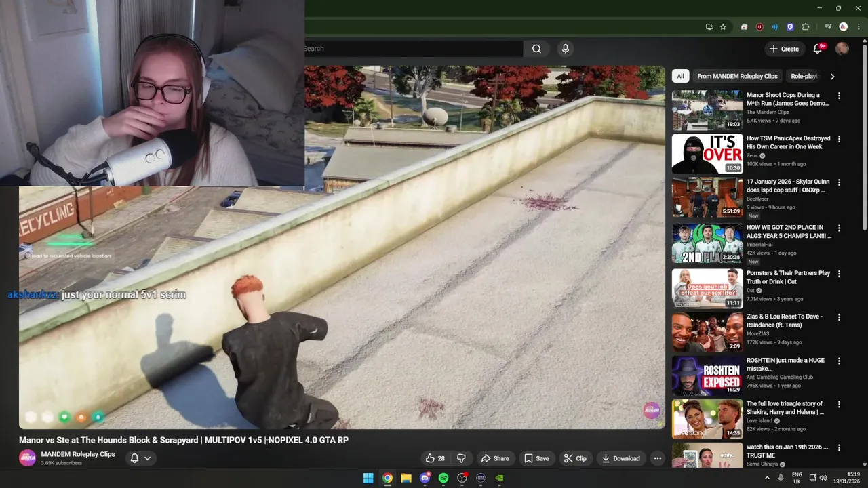Open File Explorer from the taskbar
The image size is (868, 488).
[406, 478]
